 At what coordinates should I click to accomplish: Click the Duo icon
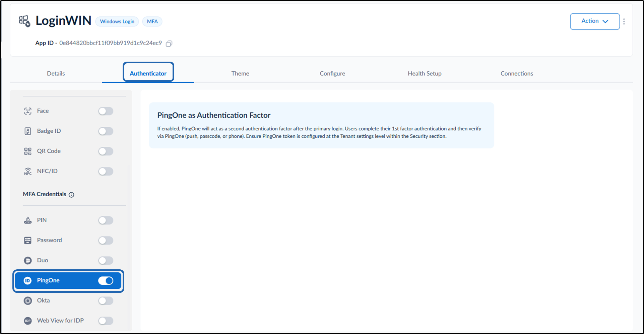pyautogui.click(x=28, y=260)
